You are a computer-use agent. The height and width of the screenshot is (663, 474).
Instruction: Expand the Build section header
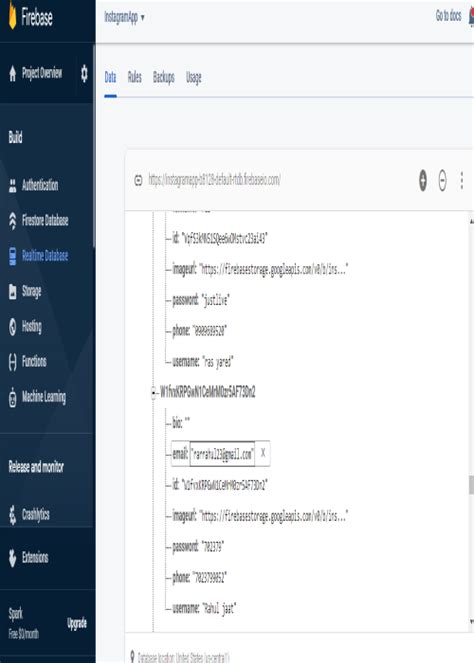tap(16, 137)
